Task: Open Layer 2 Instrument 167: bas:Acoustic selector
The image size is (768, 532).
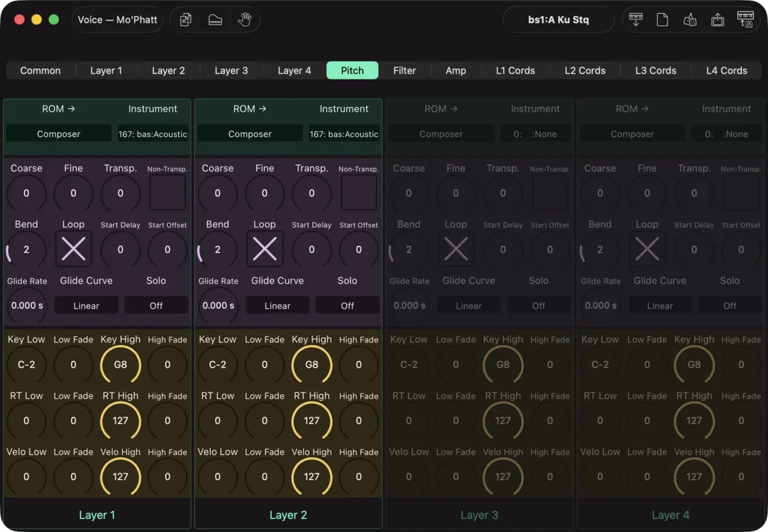Action: coord(344,134)
